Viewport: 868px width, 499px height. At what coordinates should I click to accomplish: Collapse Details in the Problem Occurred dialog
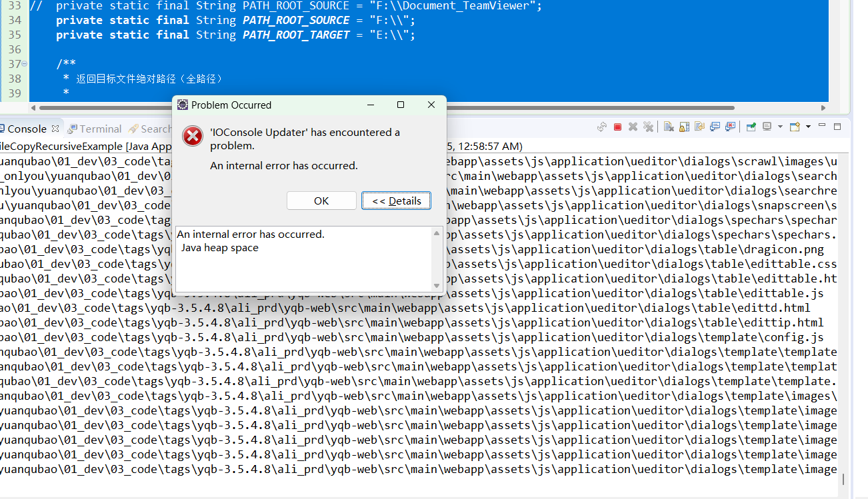(x=396, y=201)
